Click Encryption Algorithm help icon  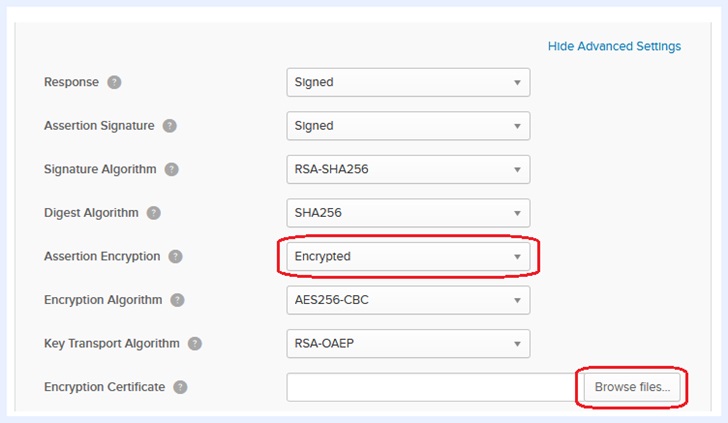178,300
